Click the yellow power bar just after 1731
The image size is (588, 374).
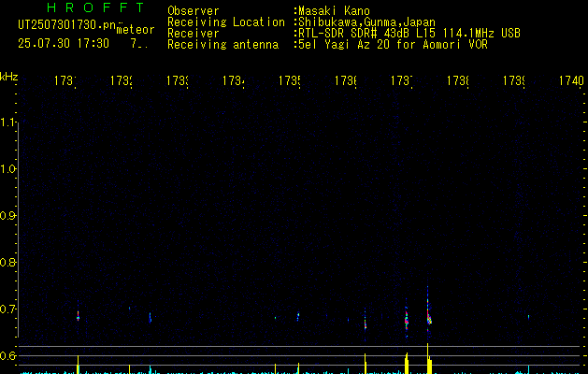(78, 365)
